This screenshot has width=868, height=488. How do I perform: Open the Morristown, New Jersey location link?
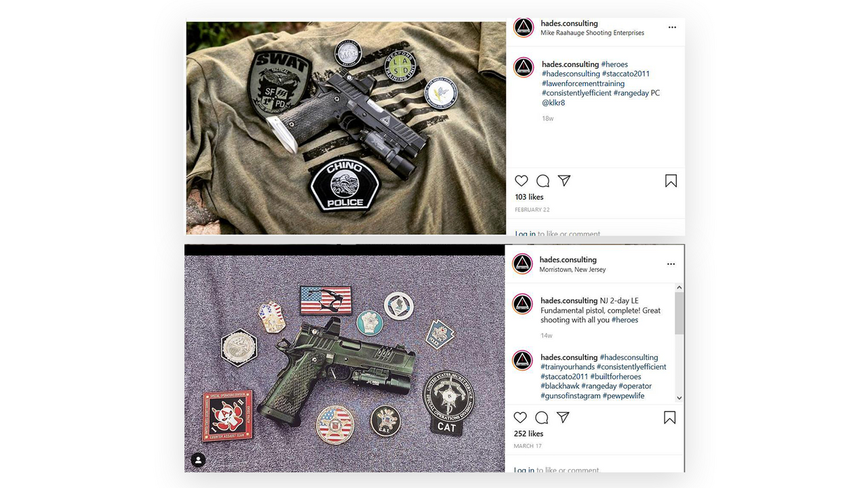[x=573, y=270]
